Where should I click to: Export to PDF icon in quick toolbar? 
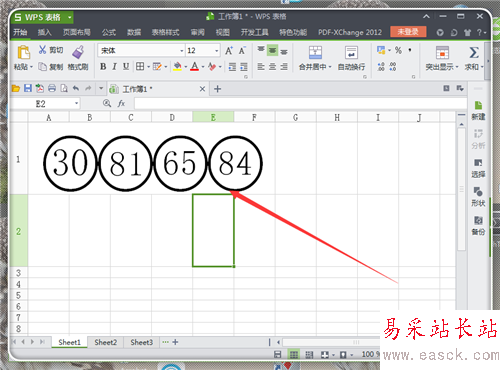40,88
